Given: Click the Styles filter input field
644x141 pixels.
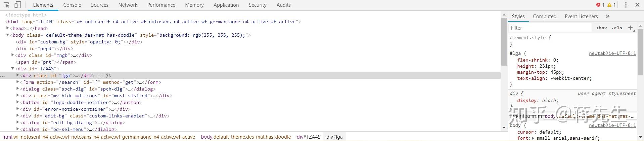Looking at the screenshot, I should (550, 28).
